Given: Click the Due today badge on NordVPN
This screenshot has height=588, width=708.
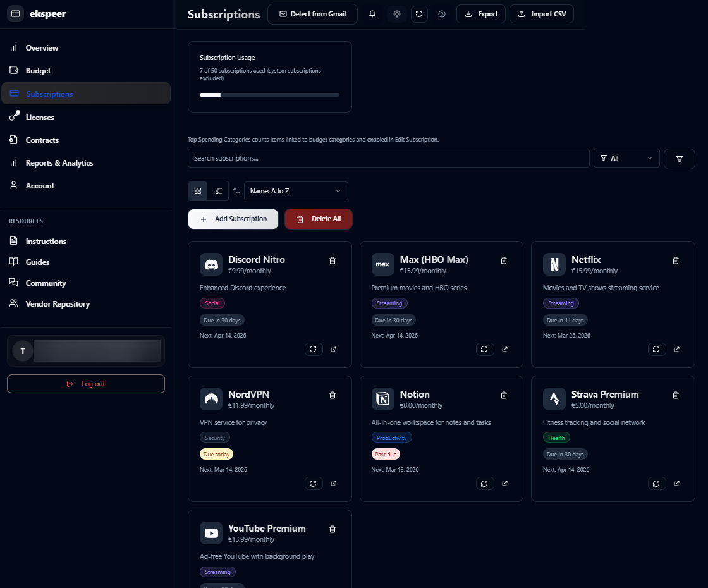Looking at the screenshot, I should point(216,455).
